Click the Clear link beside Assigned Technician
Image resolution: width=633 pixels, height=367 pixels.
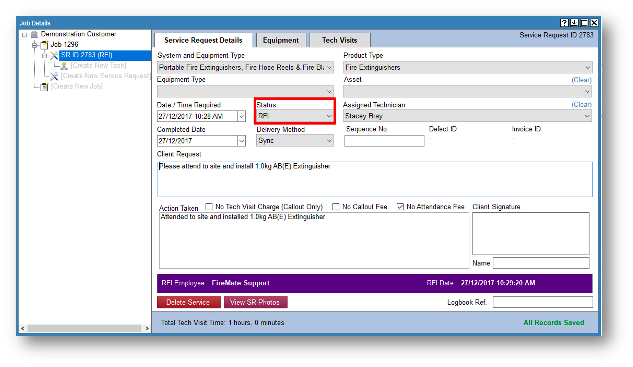[581, 105]
